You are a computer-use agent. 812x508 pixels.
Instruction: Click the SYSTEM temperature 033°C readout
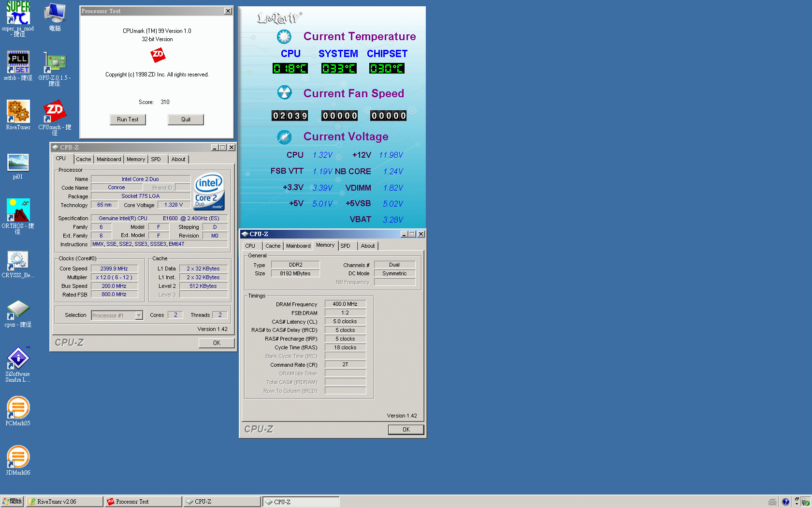[x=339, y=68]
